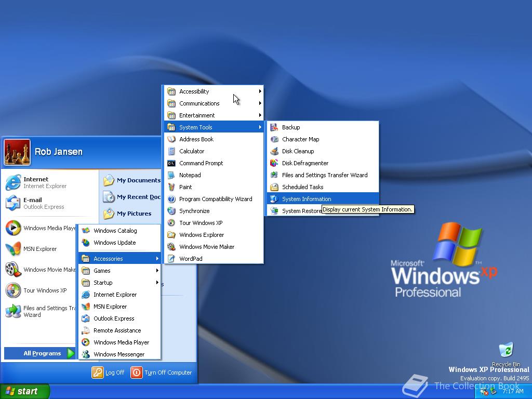The width and height of the screenshot is (532, 399).
Task: Expand the Games submenu
Action: pos(119,270)
